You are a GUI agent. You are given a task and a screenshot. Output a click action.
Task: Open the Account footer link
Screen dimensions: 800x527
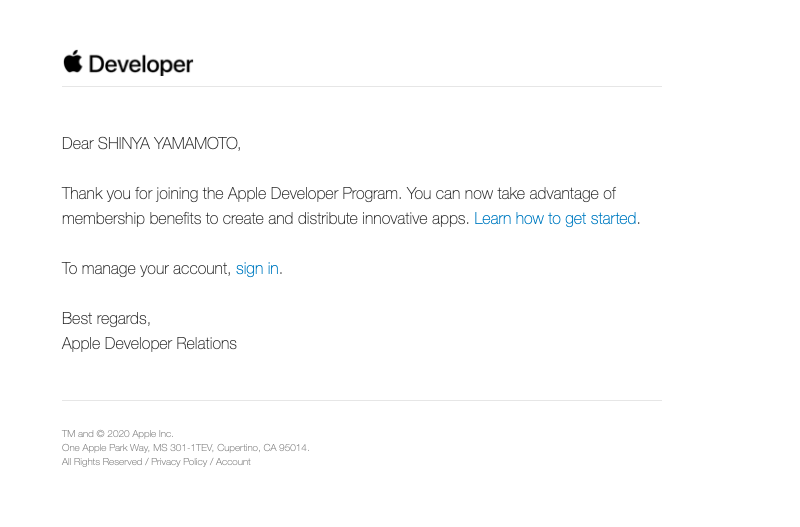(233, 462)
